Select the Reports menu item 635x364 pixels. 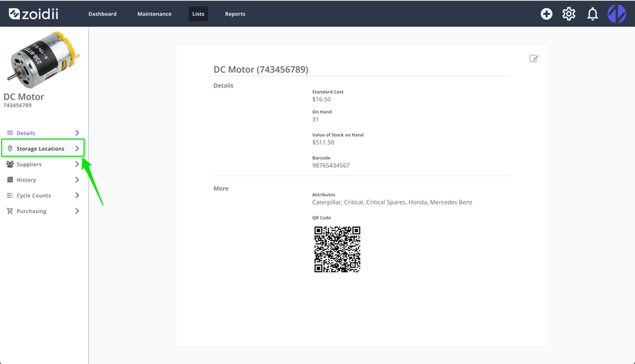click(x=235, y=14)
